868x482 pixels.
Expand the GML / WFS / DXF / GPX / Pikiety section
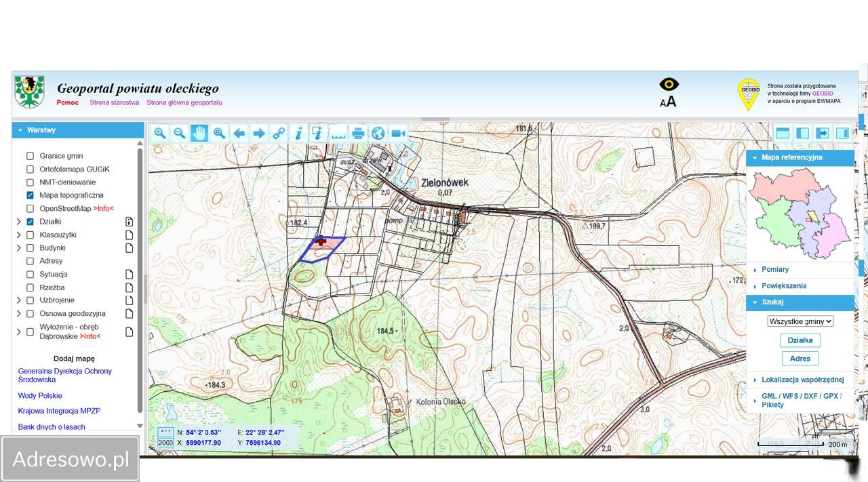pyautogui.click(x=800, y=400)
